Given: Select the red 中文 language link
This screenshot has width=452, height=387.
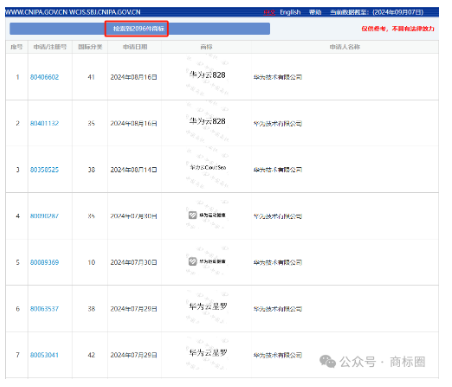Looking at the screenshot, I should click(x=269, y=13).
